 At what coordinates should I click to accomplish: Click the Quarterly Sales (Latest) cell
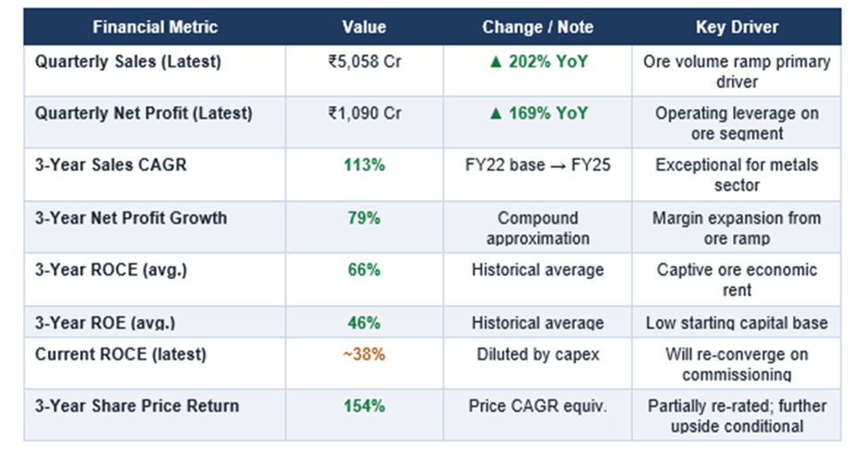128,62
